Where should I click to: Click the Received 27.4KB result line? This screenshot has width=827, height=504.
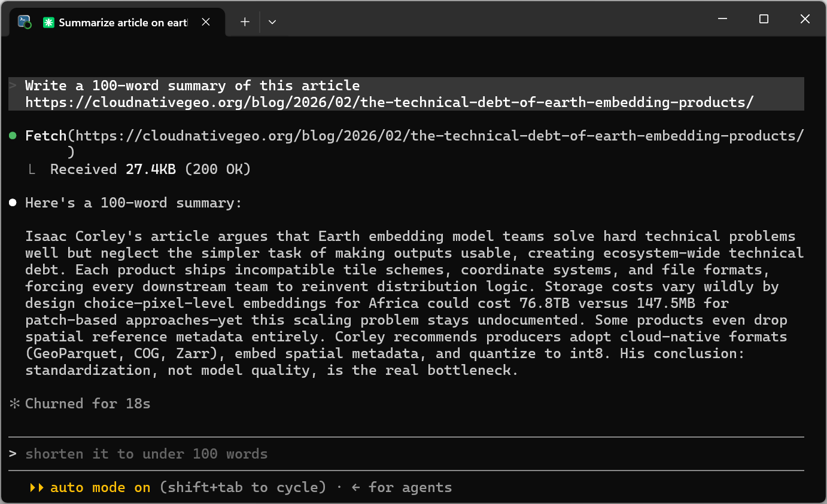[150, 169]
